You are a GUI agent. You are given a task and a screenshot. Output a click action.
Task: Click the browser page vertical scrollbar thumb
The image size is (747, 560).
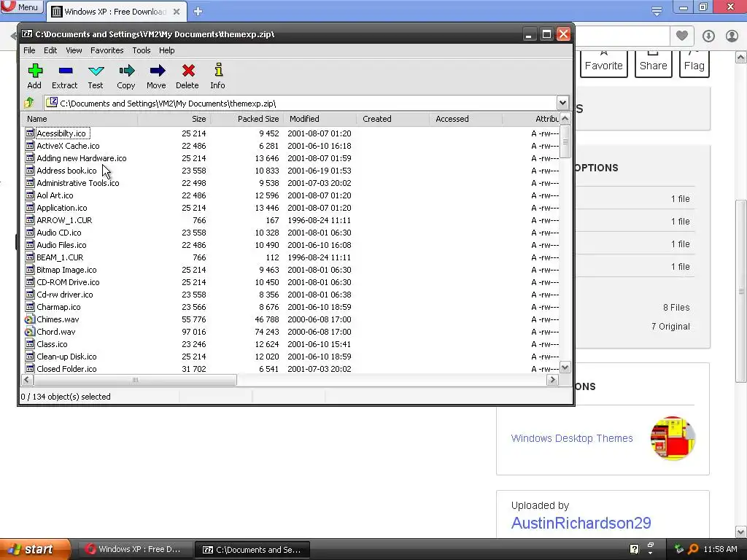[741, 290]
